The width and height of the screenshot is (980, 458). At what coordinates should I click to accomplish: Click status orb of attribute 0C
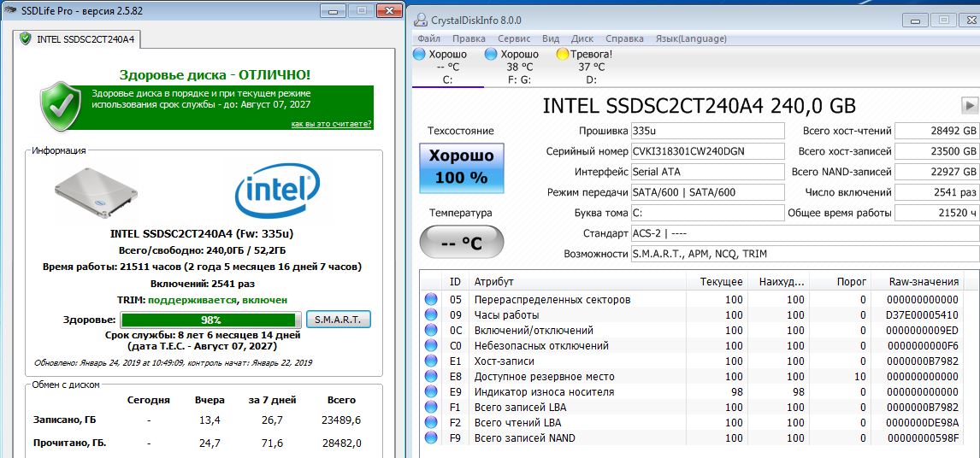pyautogui.click(x=431, y=330)
